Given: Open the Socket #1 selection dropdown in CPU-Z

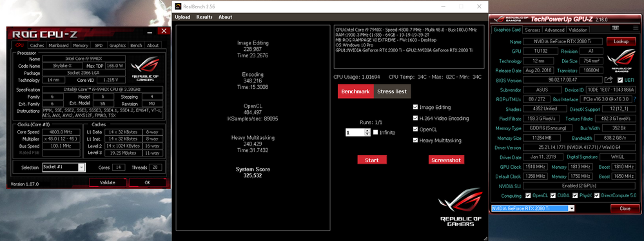Looking at the screenshot, I should point(81,168).
